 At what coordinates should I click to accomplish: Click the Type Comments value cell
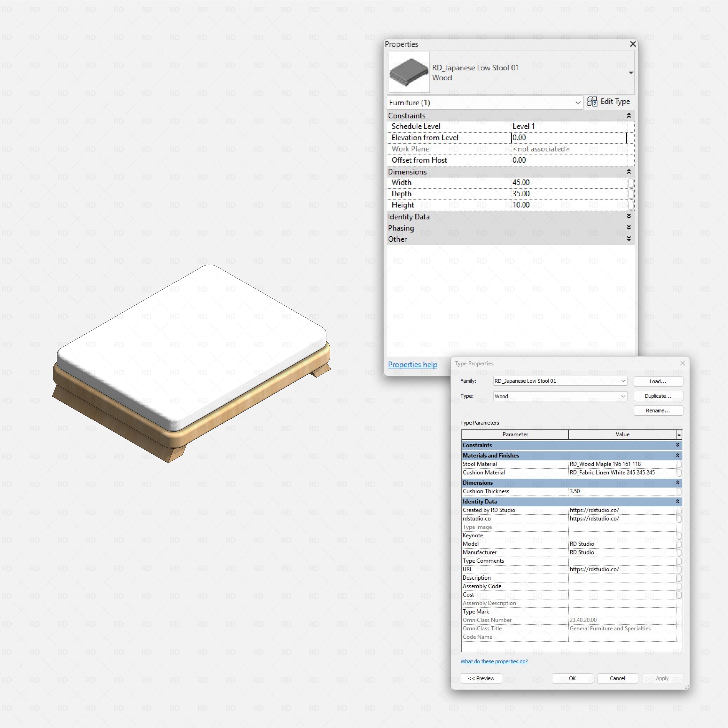[x=622, y=561]
